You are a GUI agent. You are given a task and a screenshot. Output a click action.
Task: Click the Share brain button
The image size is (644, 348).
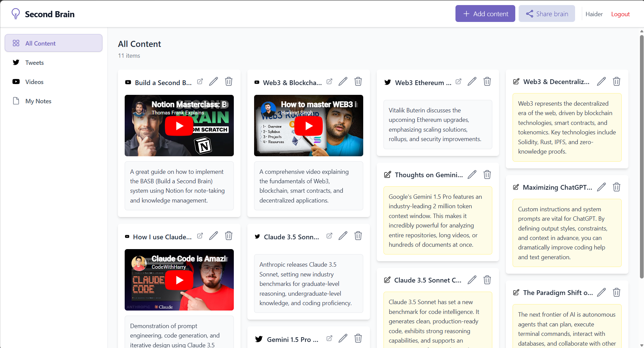[x=547, y=14]
